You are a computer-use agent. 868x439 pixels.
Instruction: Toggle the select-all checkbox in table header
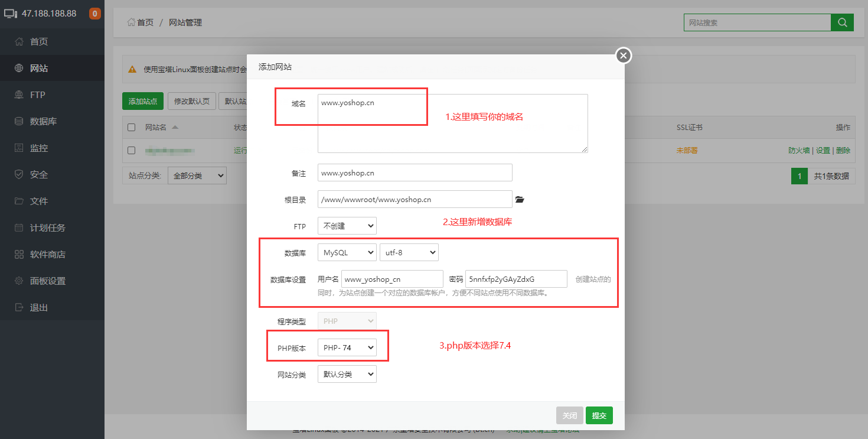coord(132,128)
